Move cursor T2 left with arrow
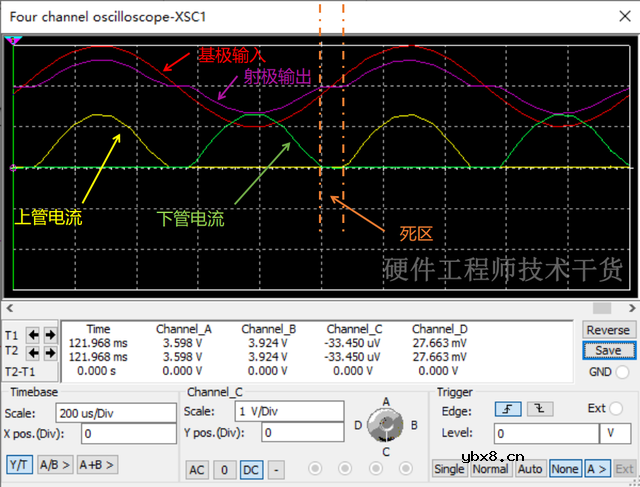Screen dimensions: 640x487 pyautogui.click(x=32, y=352)
